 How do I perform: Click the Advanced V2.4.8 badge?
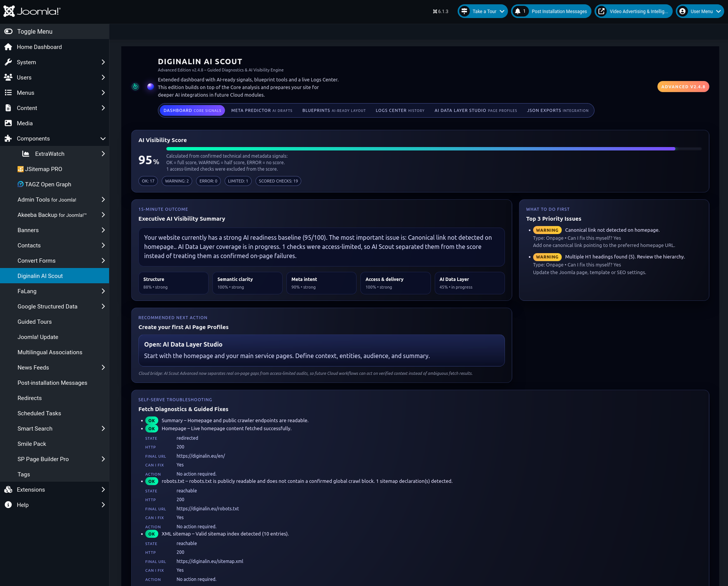pyautogui.click(x=683, y=87)
